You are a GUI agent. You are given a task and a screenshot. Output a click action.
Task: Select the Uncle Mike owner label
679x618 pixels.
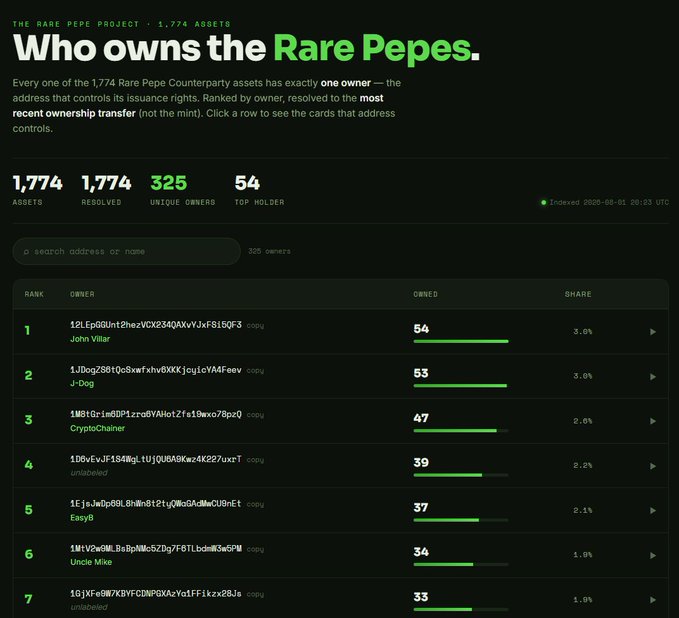click(91, 562)
